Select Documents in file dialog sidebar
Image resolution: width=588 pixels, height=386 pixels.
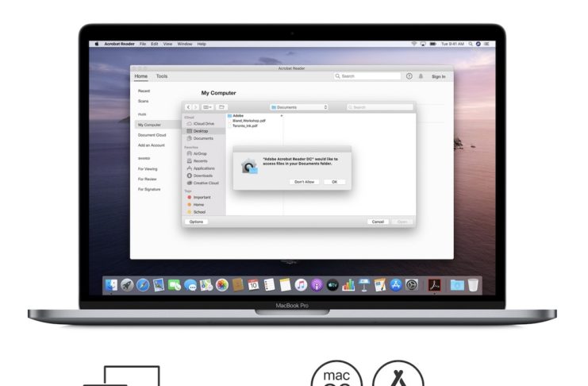[x=203, y=138]
